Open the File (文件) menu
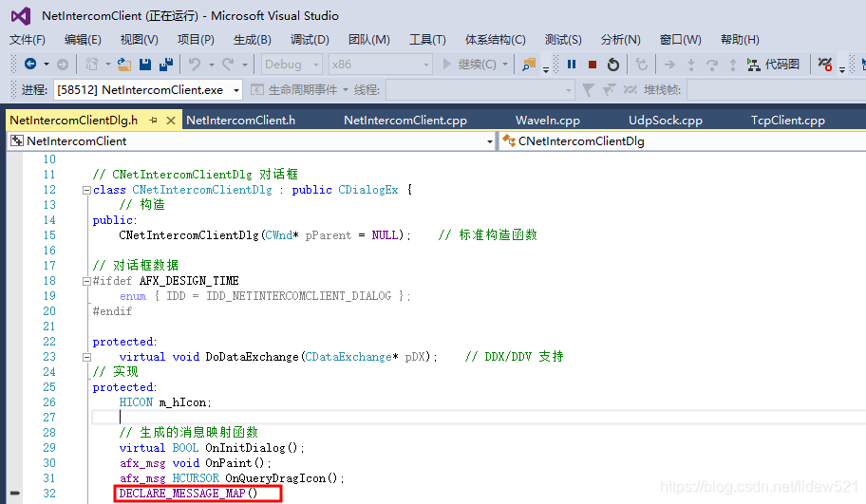Screen dimensions: 866x504 (x=27, y=40)
